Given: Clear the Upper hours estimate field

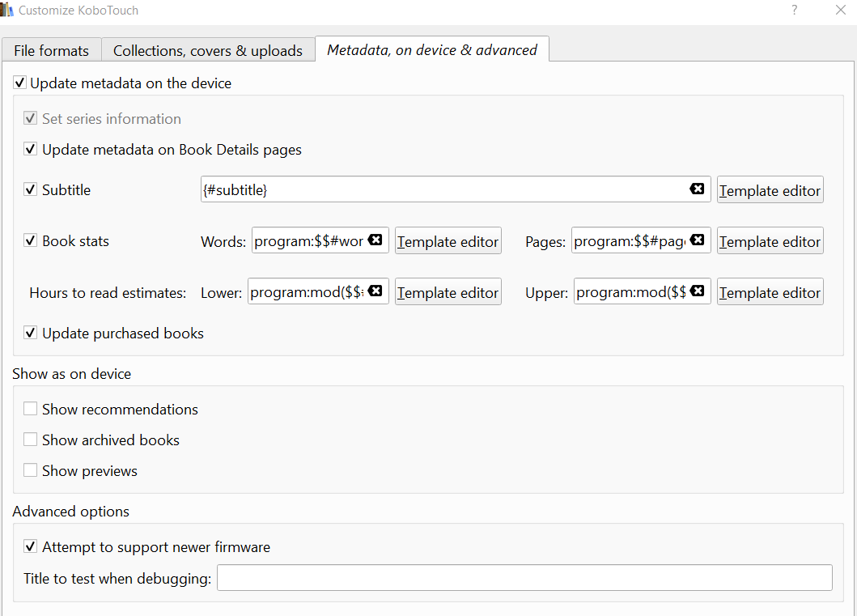Looking at the screenshot, I should [697, 291].
